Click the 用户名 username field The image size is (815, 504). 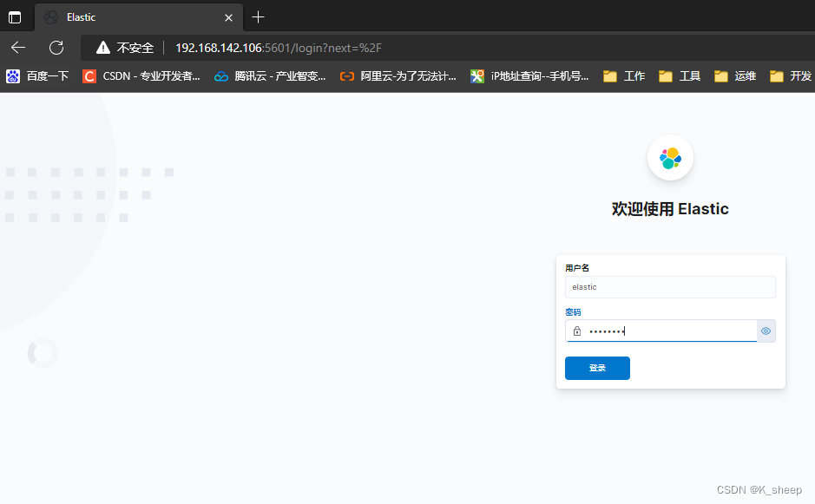tap(670, 287)
